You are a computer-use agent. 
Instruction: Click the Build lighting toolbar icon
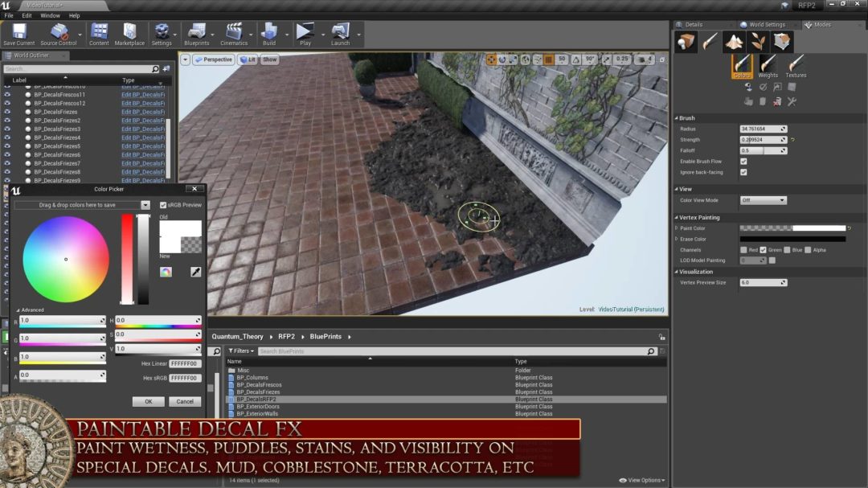click(x=269, y=35)
